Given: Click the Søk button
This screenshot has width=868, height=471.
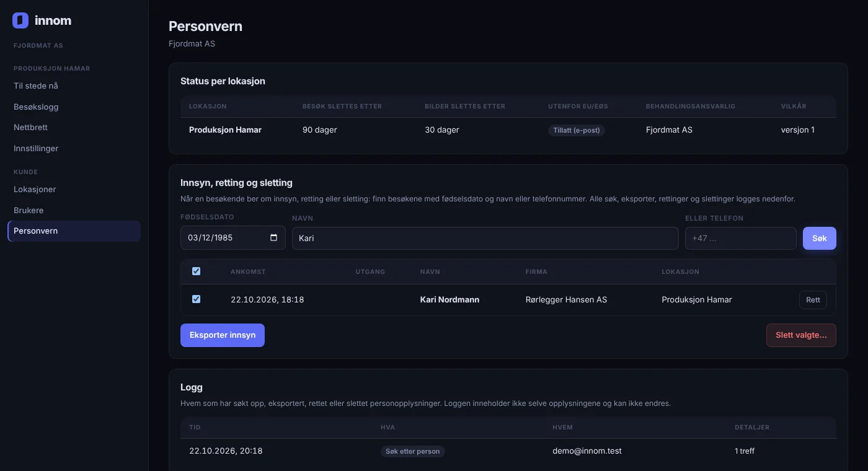Looking at the screenshot, I should tap(819, 238).
